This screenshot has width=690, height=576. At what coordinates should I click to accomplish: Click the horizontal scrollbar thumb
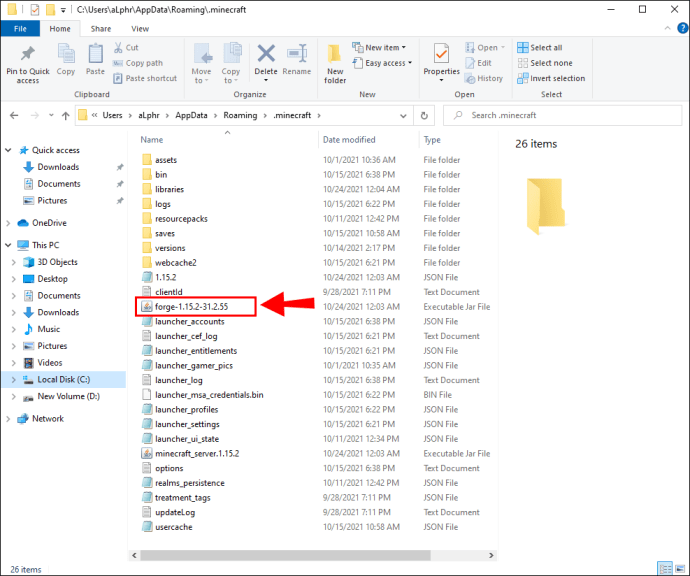(285, 555)
